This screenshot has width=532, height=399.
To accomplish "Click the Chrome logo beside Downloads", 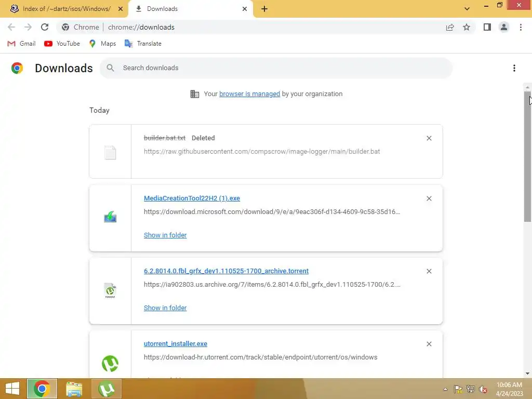I will point(17,68).
